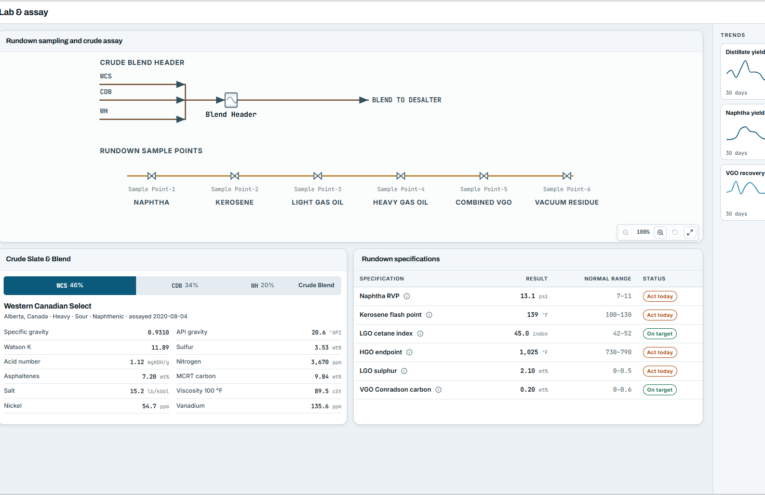Open the Crude Blend tab
This screenshot has width=765, height=495.
316,285
